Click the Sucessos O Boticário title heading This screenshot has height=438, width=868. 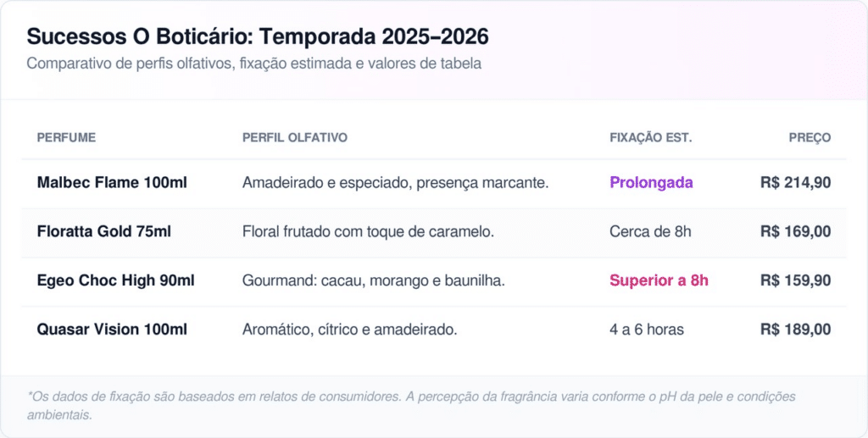point(258,37)
